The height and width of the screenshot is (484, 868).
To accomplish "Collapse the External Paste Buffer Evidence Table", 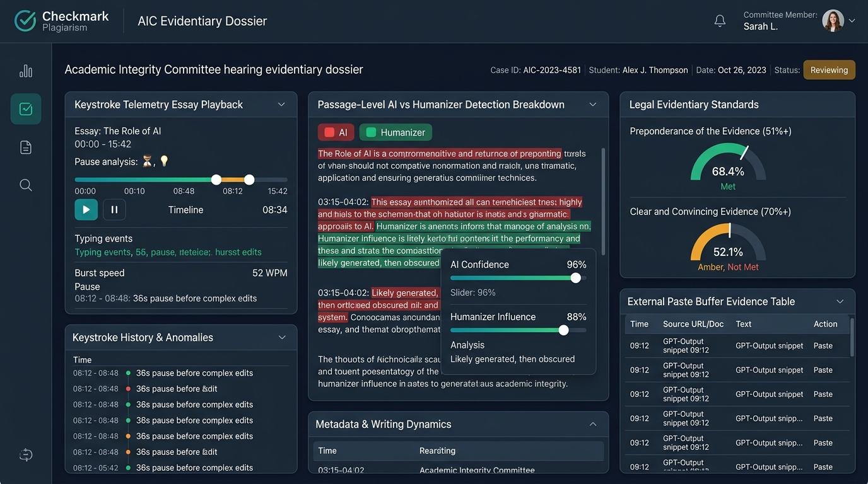I will point(840,301).
